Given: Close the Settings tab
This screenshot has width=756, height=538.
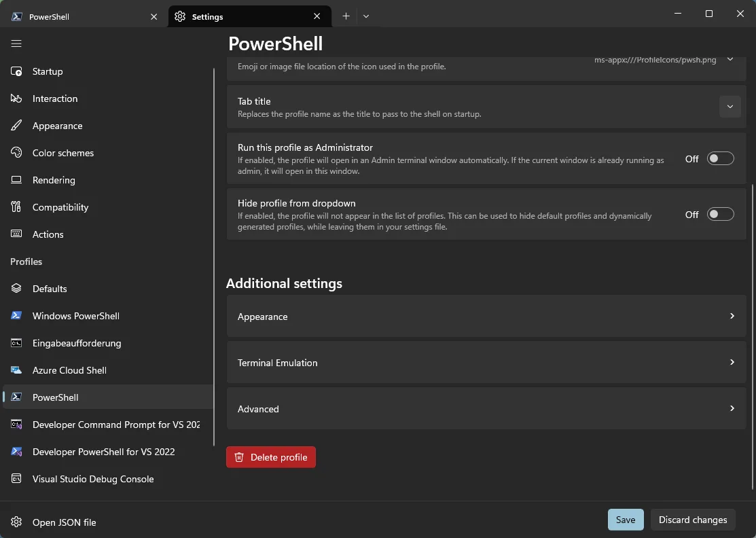Looking at the screenshot, I should pyautogui.click(x=317, y=16).
